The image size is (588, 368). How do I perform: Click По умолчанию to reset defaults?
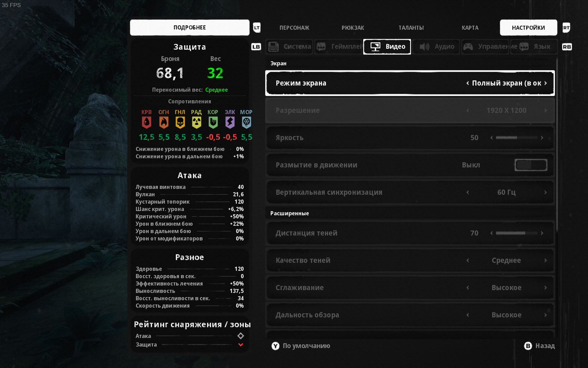pos(300,346)
